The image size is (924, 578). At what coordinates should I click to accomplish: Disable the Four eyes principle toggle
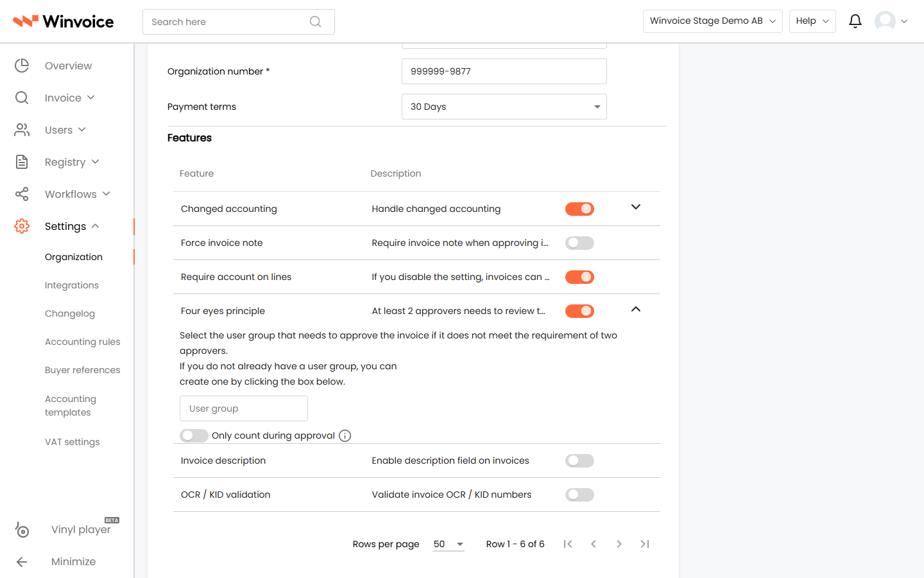[x=579, y=311]
